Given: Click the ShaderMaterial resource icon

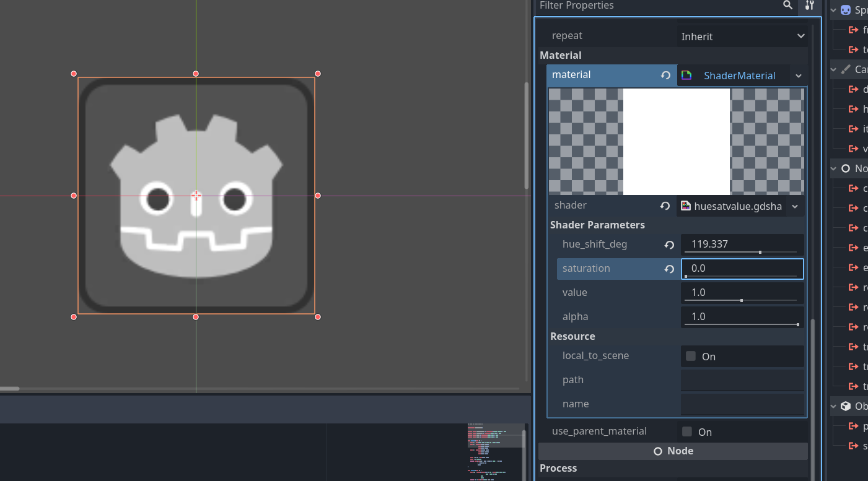Looking at the screenshot, I should tap(686, 76).
